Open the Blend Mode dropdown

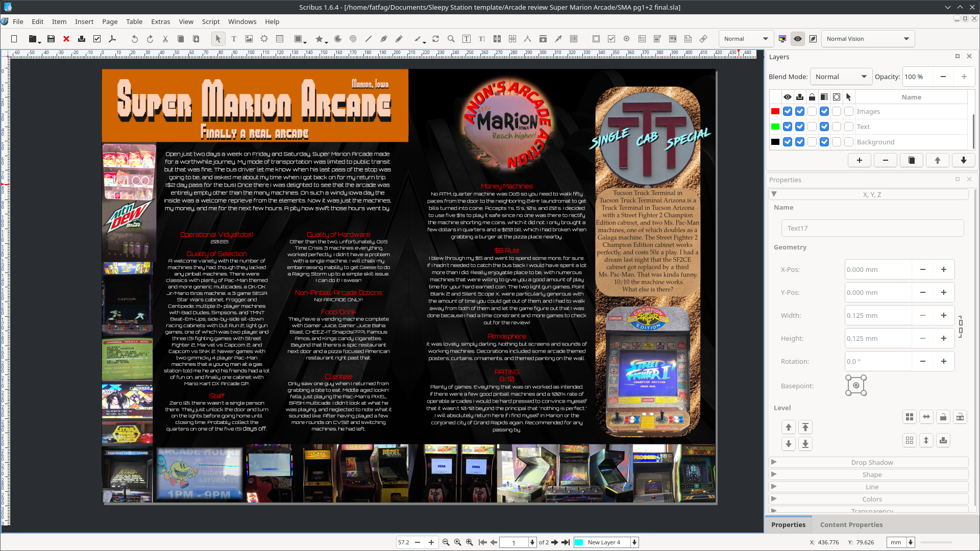point(841,77)
